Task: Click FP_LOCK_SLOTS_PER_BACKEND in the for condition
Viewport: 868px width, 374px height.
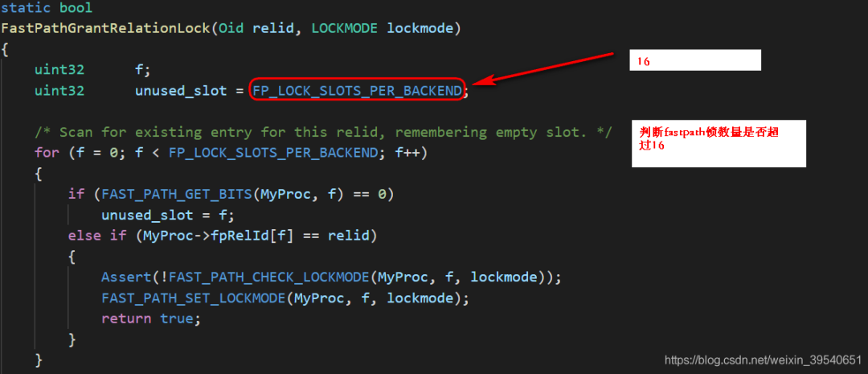Action: click(x=273, y=152)
